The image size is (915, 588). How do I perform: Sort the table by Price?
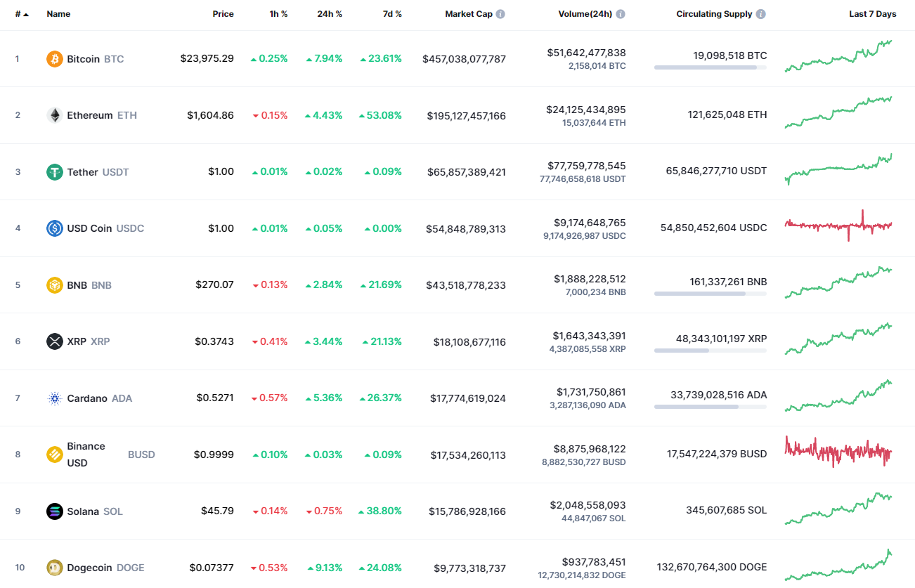tap(223, 13)
